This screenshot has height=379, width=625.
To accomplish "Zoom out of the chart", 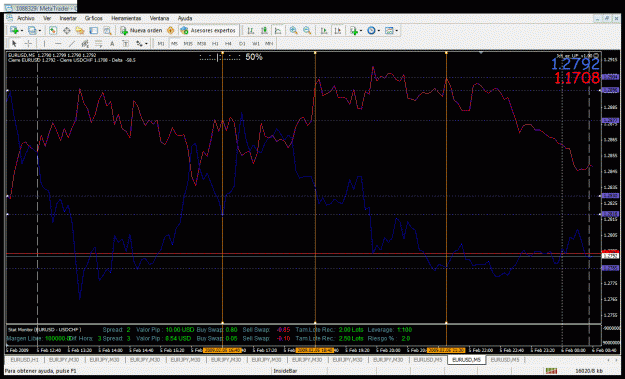I will [x=307, y=31].
